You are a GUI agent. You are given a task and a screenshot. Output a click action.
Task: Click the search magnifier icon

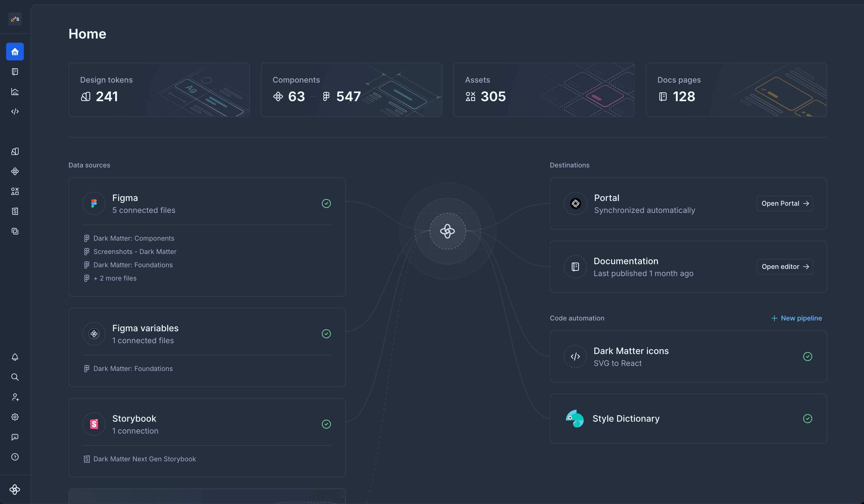[x=15, y=377]
